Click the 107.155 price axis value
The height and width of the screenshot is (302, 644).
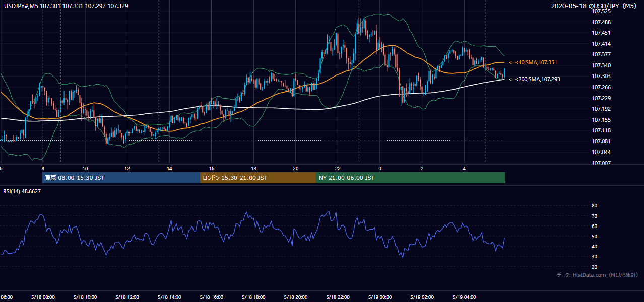click(x=602, y=120)
